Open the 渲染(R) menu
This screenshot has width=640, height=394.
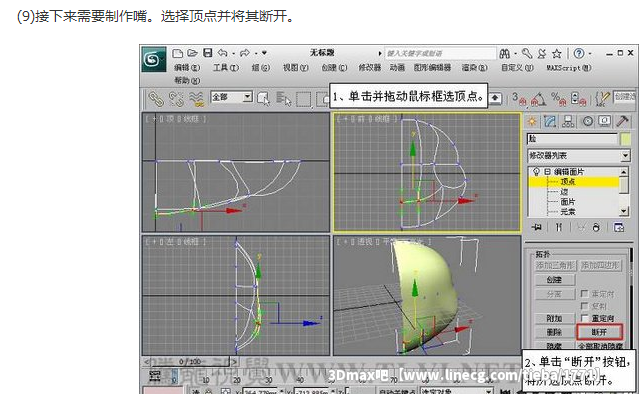(474, 68)
